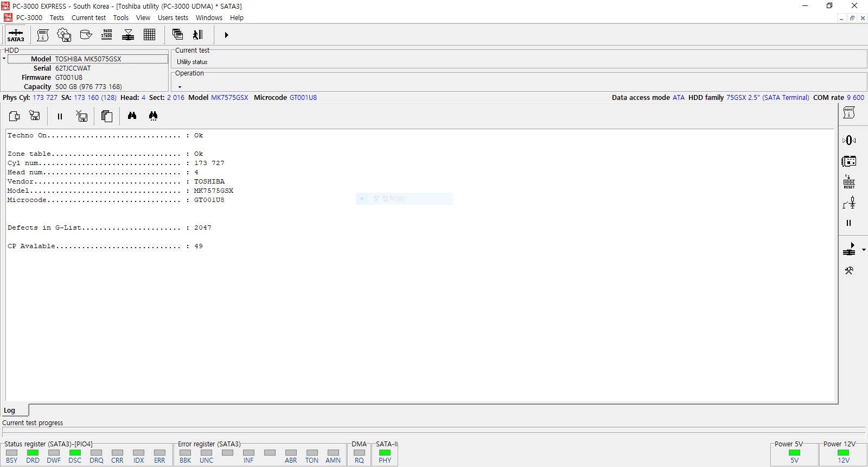Viewport: 868px width, 467px height.
Task: Click the binoculars find icon in log toolbar
Action: [x=132, y=116]
